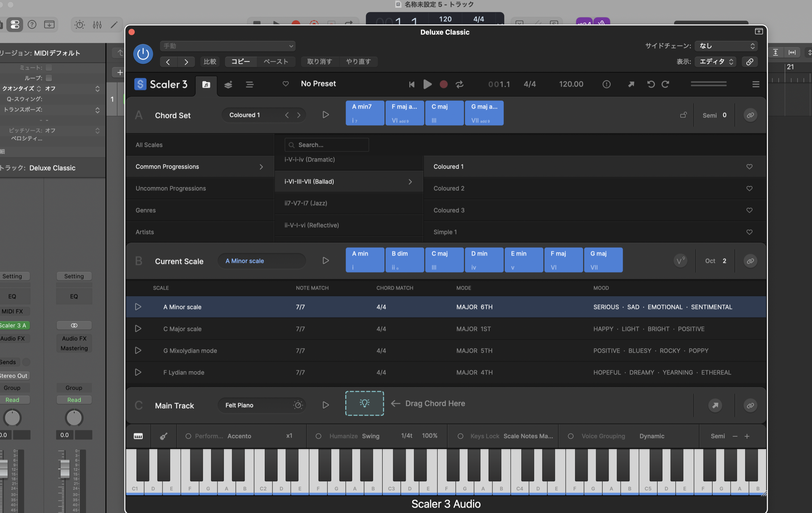Open the サイドチェーン dropdown

pyautogui.click(x=726, y=46)
